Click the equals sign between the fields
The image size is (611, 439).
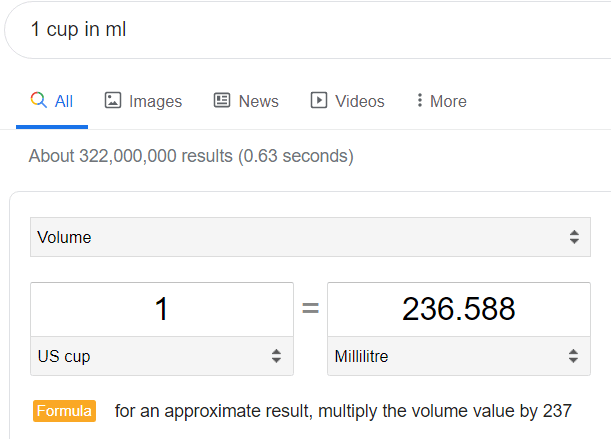[x=311, y=309]
